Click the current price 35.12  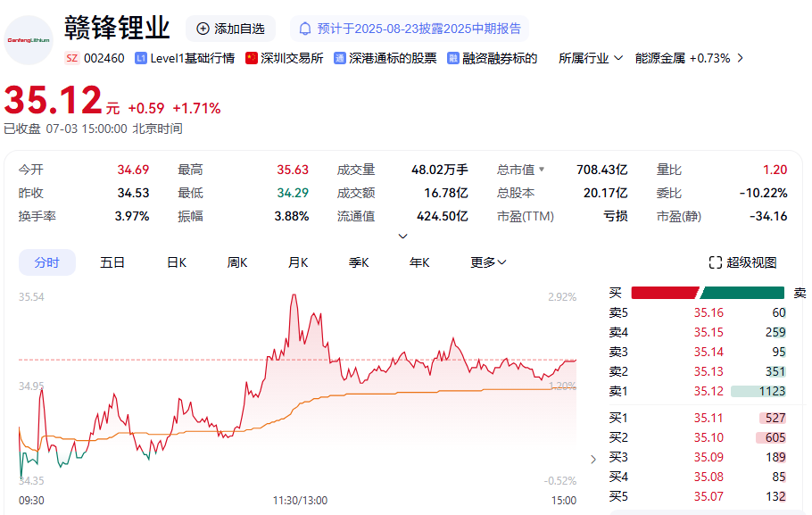[53, 100]
